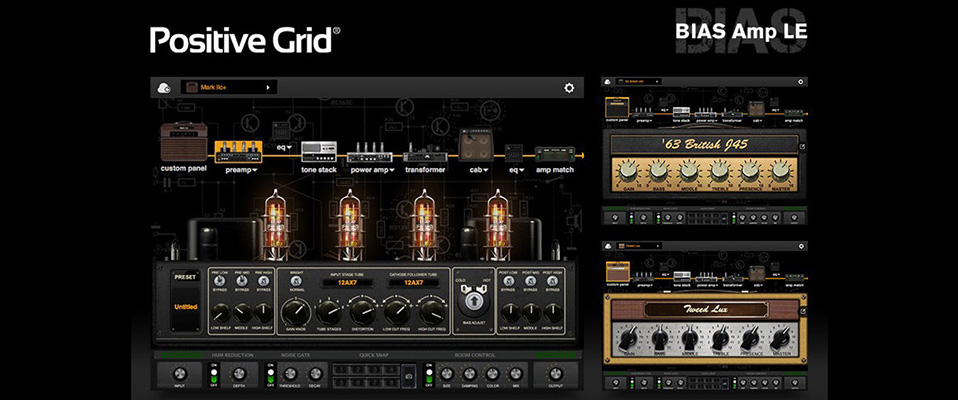Click Master knob on '63 British J45 amp

click(780, 172)
